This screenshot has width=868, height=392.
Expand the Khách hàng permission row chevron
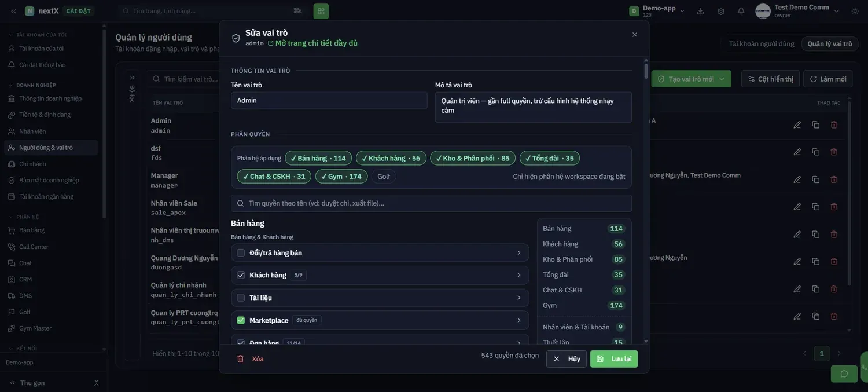click(x=518, y=275)
